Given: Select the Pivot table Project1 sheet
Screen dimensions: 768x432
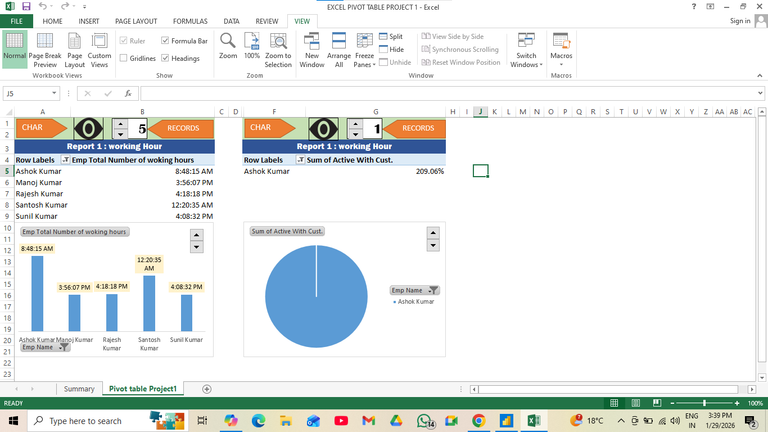Looking at the screenshot, I should pos(143,389).
